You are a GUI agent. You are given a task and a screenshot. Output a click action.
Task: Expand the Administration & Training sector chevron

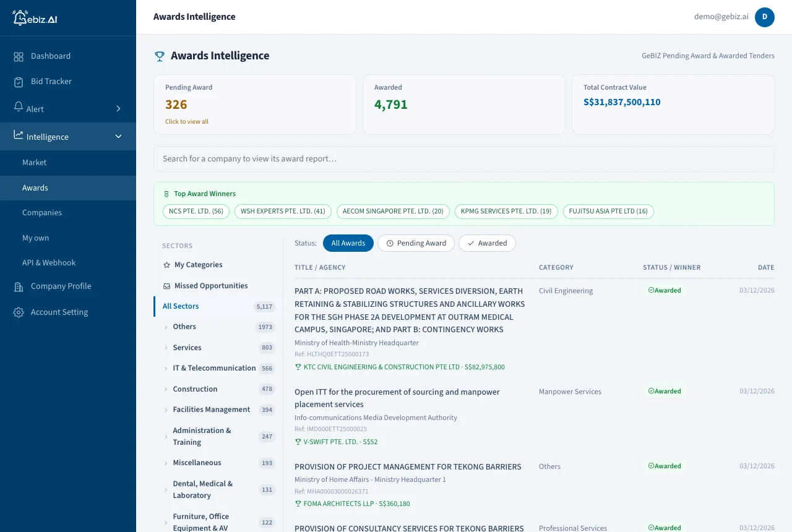(x=166, y=437)
